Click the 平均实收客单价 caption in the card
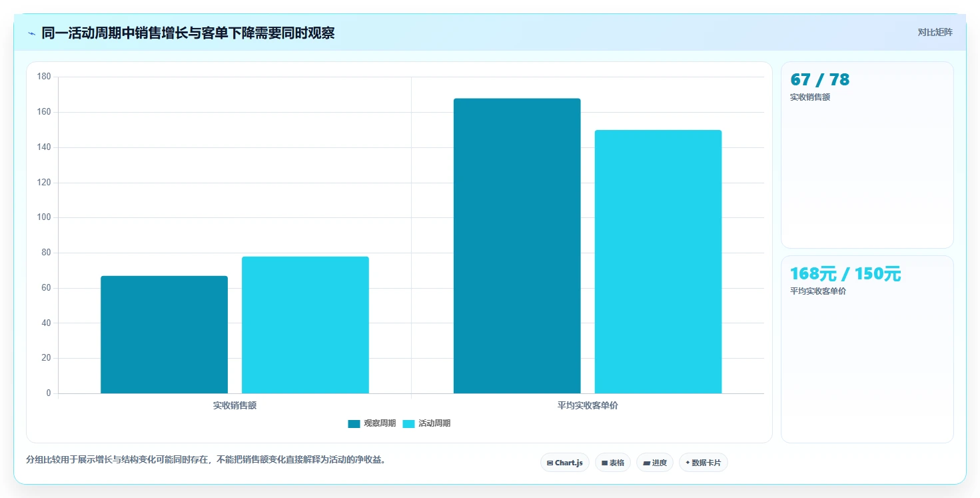This screenshot has width=980, height=498. (818, 291)
